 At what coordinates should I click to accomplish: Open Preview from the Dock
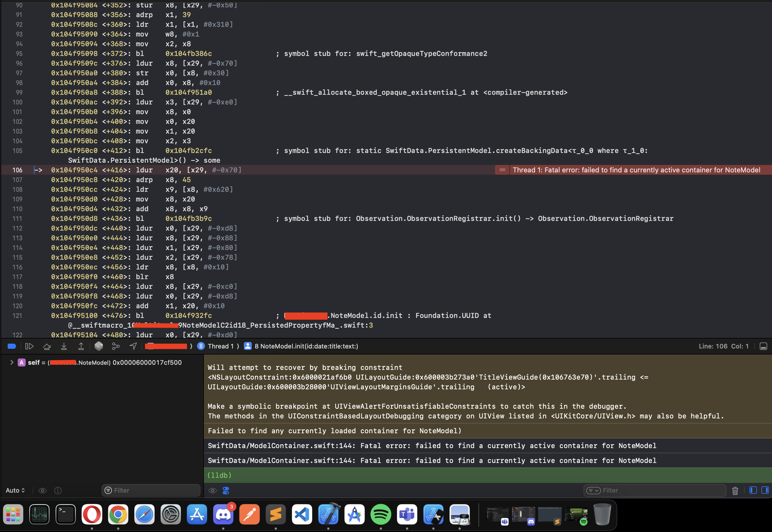tap(460, 514)
